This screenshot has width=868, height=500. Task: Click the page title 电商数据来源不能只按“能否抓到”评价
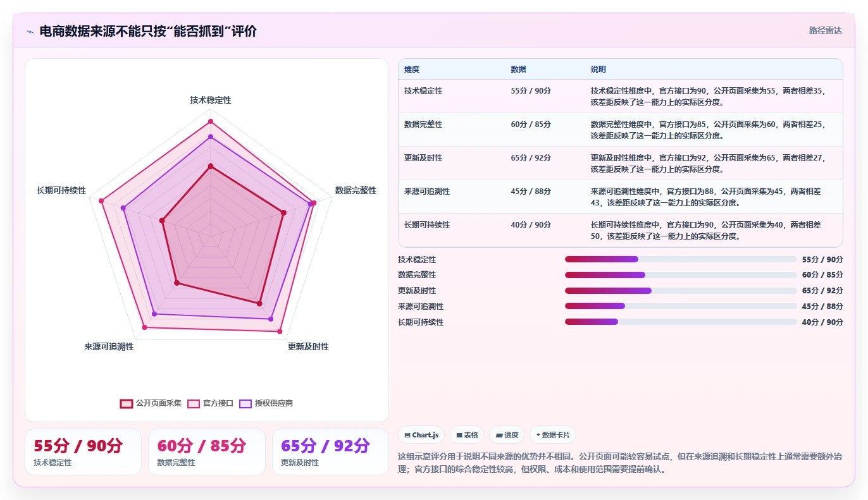(148, 31)
